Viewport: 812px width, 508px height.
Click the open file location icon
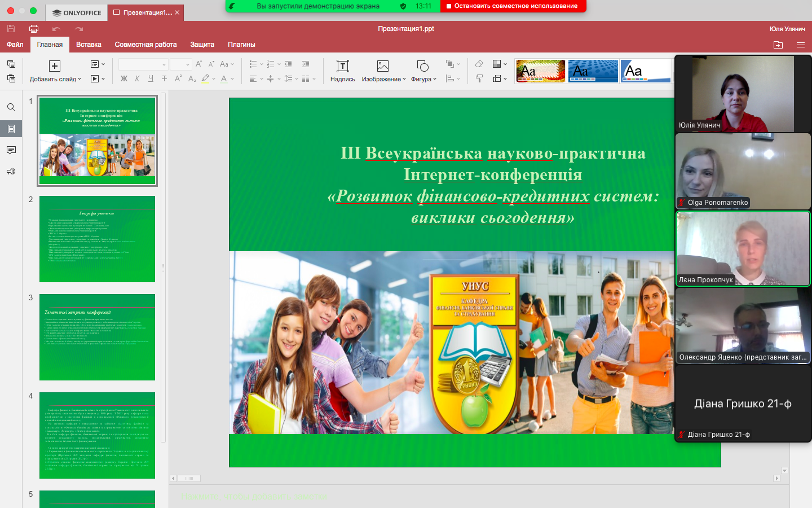point(778,45)
